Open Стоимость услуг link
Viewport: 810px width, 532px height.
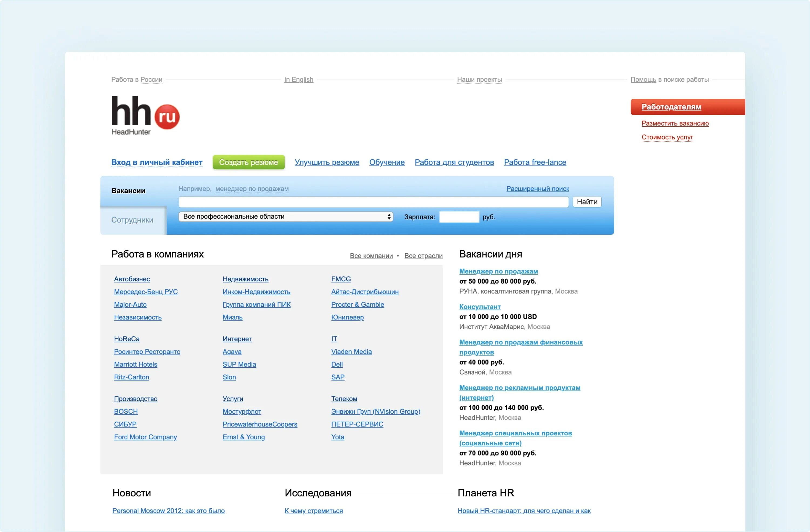coord(667,137)
